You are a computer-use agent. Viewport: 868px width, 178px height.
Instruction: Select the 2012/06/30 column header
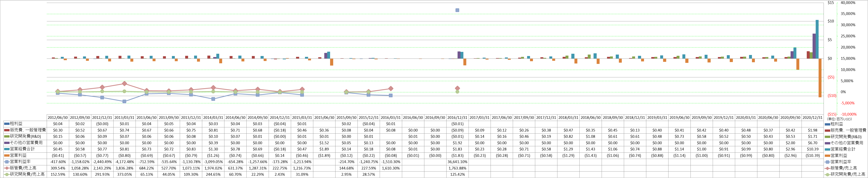[x=58, y=118]
